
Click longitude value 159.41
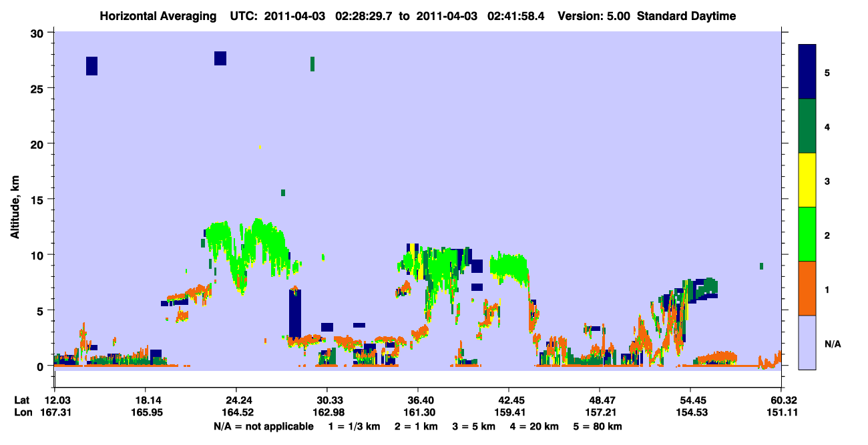509,413
